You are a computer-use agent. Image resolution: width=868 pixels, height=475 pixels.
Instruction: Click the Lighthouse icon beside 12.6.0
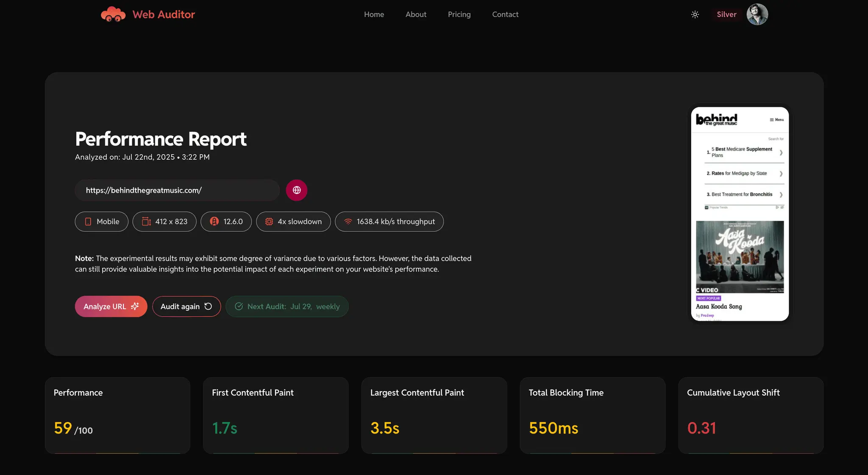point(214,222)
